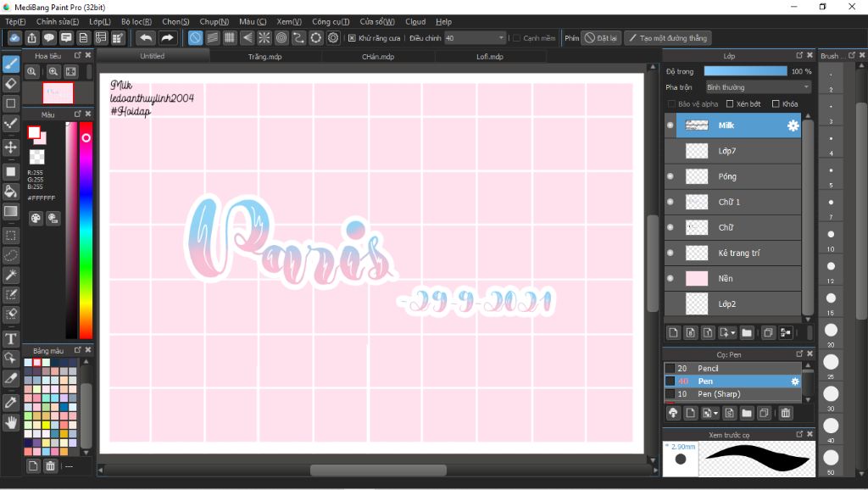This screenshot has height=490, width=868.
Task: Select brush size 30 preset
Action: point(831,393)
